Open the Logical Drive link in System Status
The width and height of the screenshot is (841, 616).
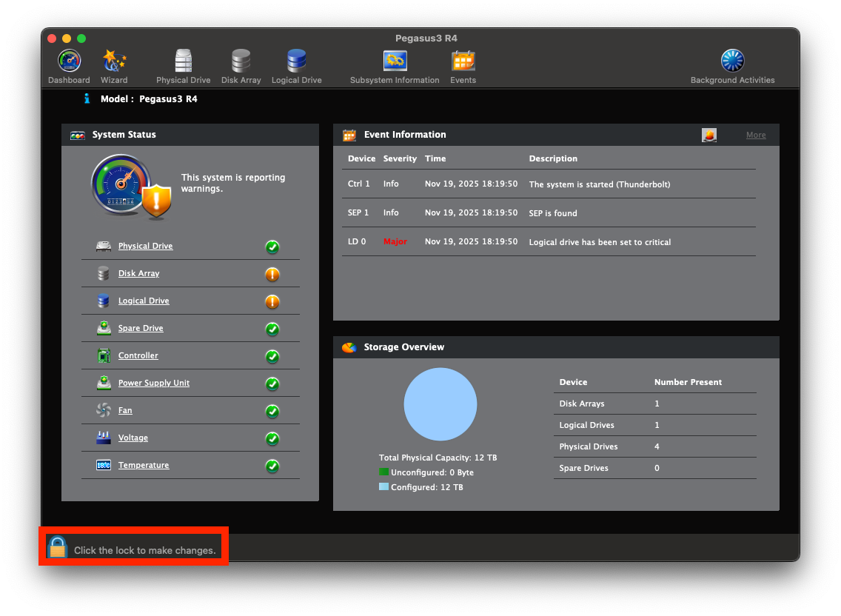click(x=143, y=301)
